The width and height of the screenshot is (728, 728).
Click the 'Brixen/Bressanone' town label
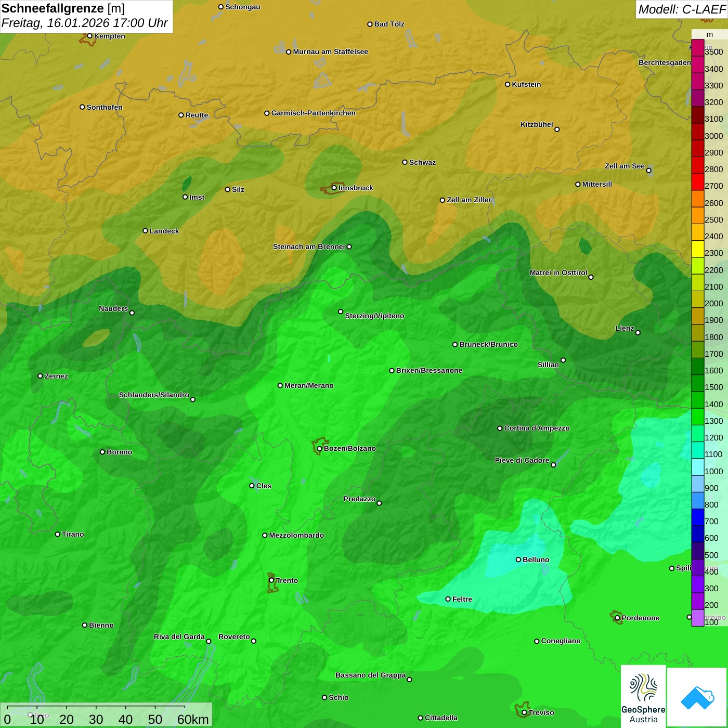(429, 370)
